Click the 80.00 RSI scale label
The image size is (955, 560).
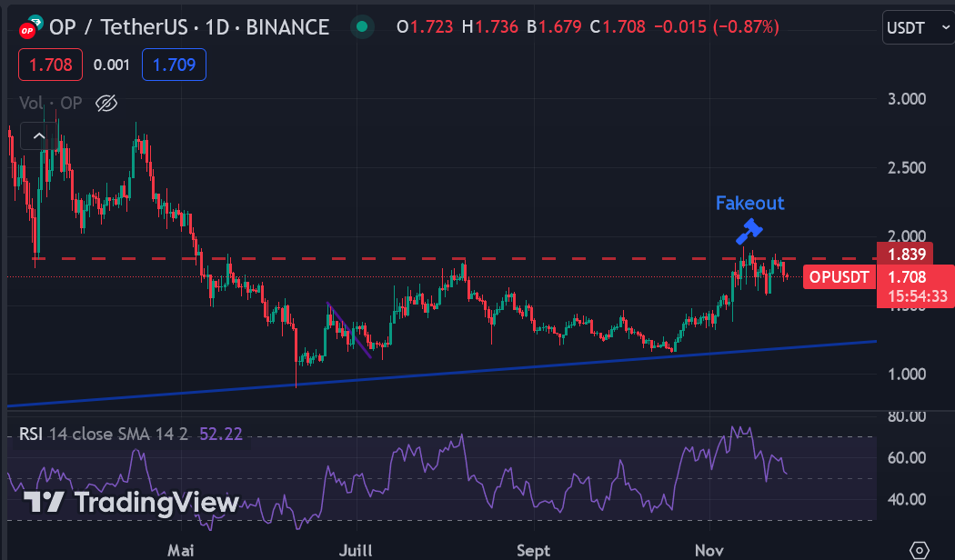tap(906, 417)
